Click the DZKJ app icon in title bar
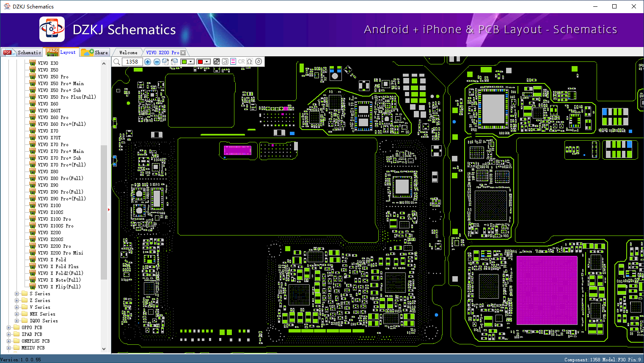Image resolution: width=644 pixels, height=363 pixels. [x=7, y=6]
